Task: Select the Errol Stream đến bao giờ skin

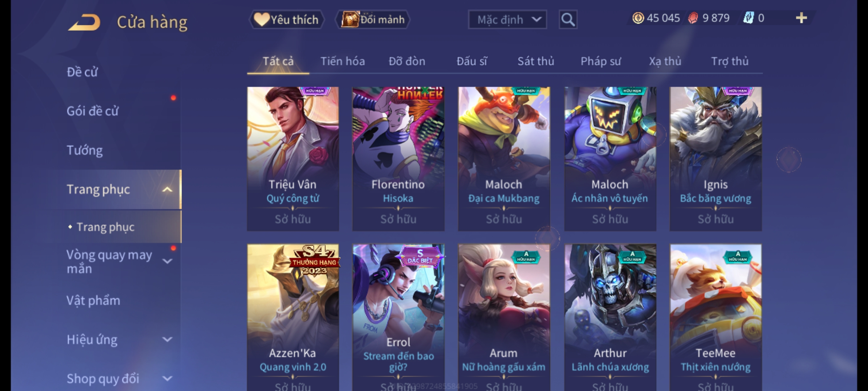Action: pos(398,317)
